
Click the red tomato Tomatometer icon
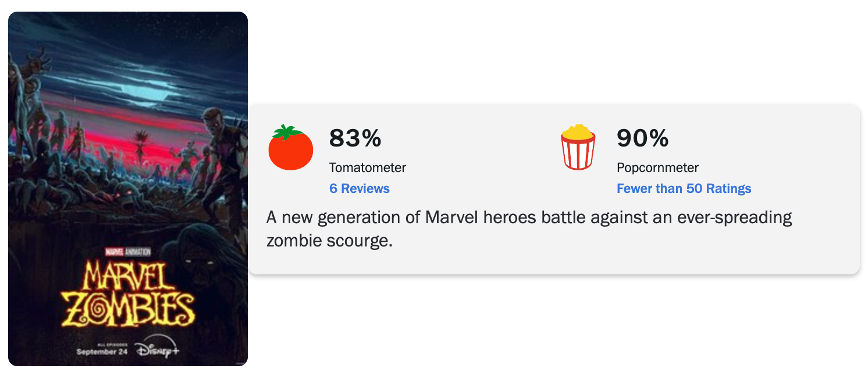click(290, 147)
